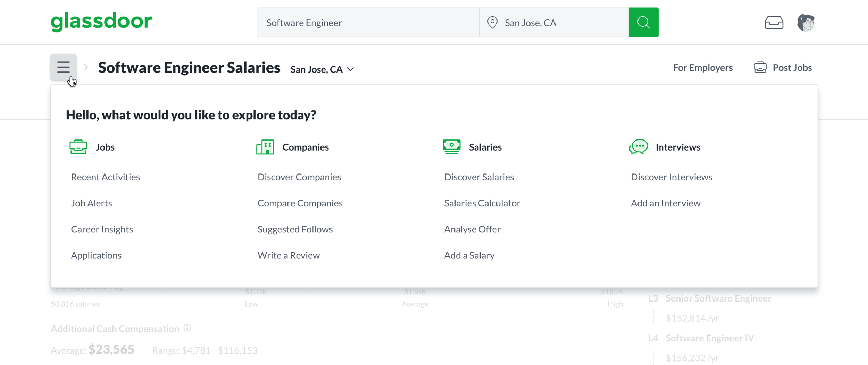The image size is (868, 365).
Task: Click the Interviews speech bubble icon
Action: tap(638, 147)
